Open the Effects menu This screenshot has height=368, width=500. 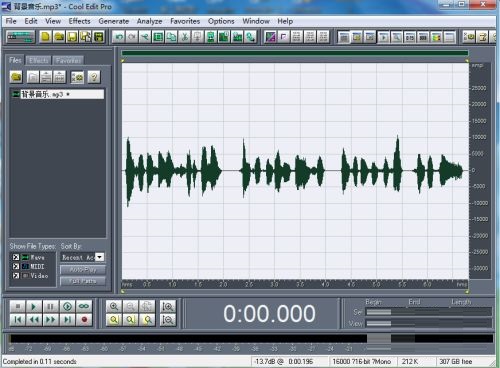pos(79,21)
